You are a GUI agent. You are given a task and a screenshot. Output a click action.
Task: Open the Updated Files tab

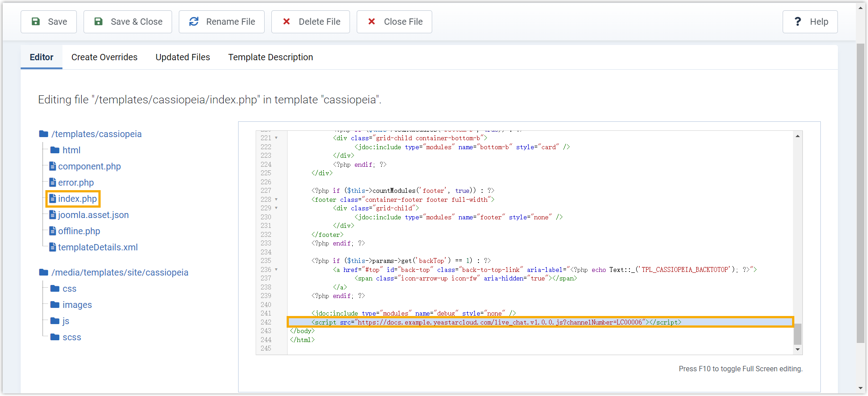pos(182,57)
